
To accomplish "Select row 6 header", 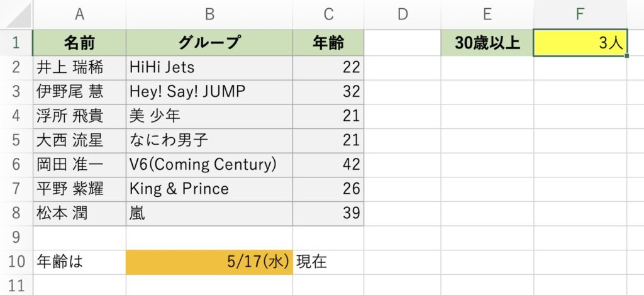I will point(16,165).
